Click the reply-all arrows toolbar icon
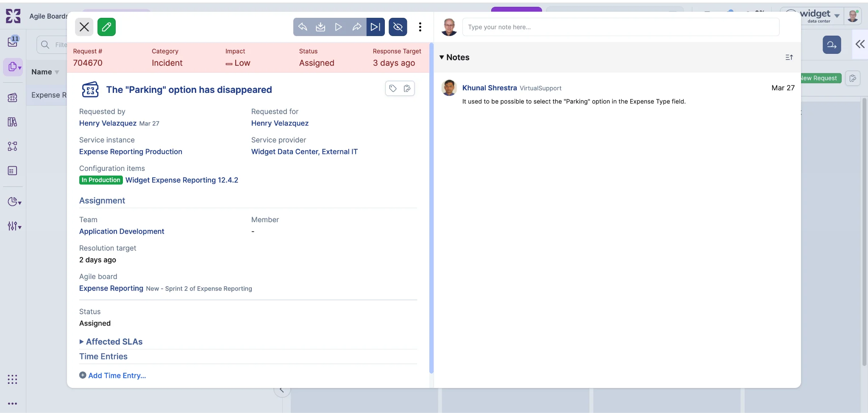The width and height of the screenshot is (868, 413). coord(303,27)
